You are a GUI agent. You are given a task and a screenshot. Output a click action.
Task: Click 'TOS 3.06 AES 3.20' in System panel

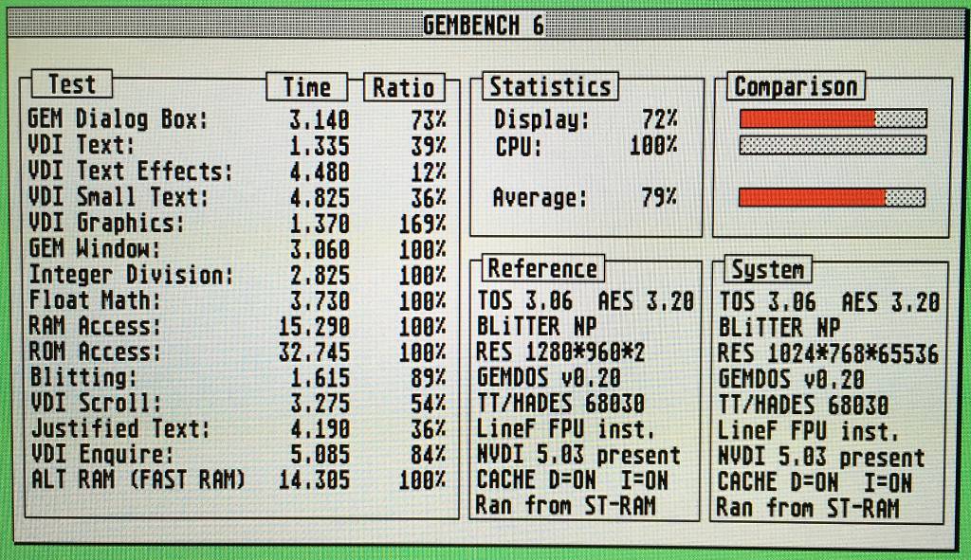[829, 302]
